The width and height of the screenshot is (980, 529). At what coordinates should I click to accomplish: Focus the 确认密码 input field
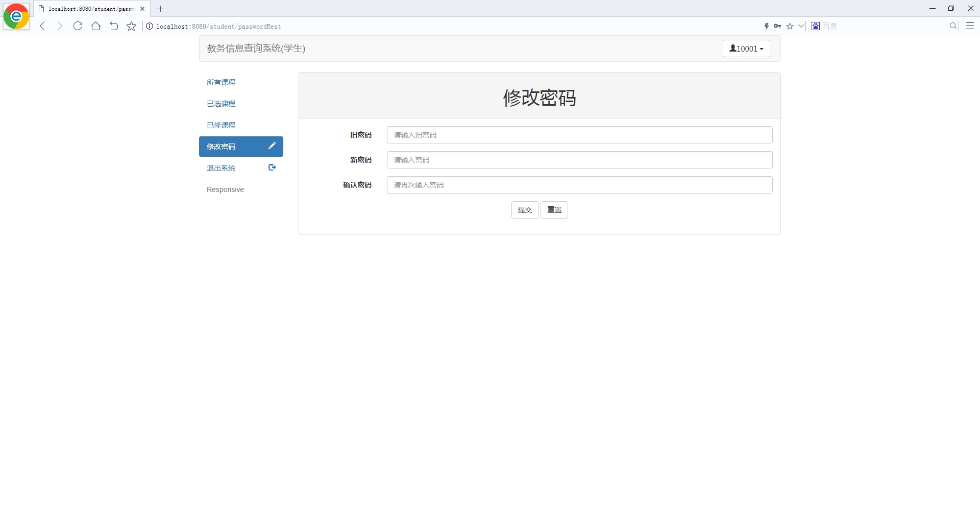click(x=579, y=185)
